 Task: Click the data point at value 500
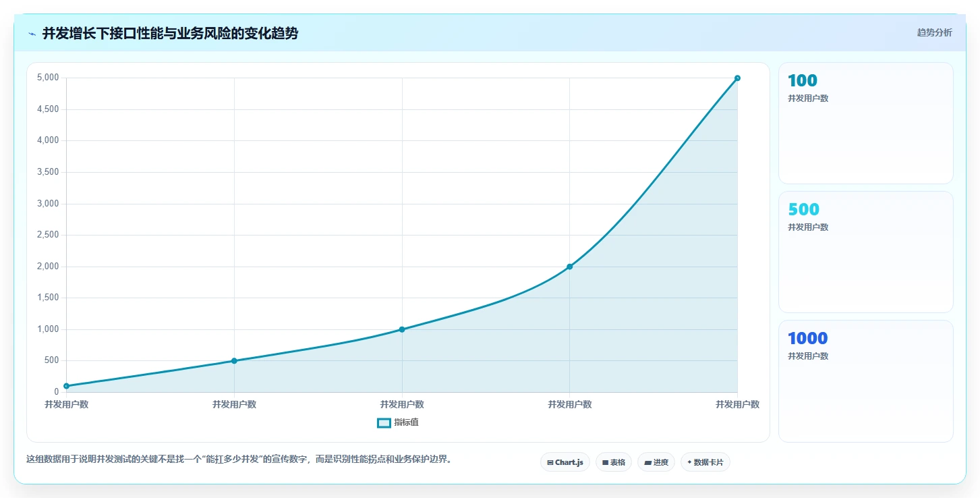(234, 361)
